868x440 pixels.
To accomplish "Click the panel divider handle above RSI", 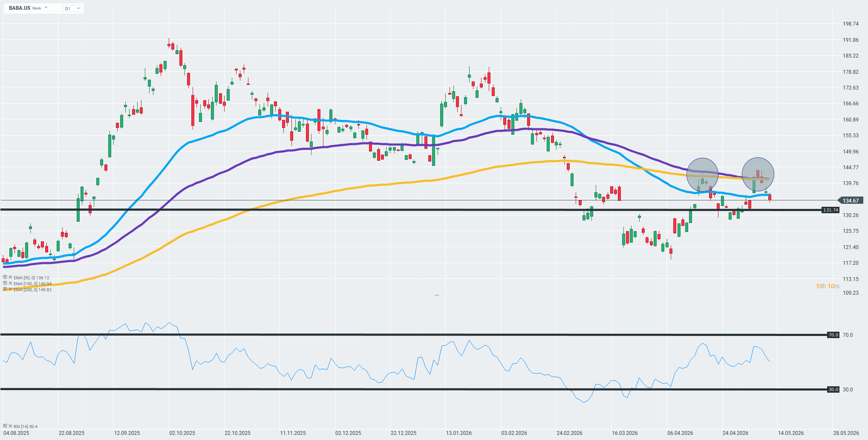I will point(437,295).
